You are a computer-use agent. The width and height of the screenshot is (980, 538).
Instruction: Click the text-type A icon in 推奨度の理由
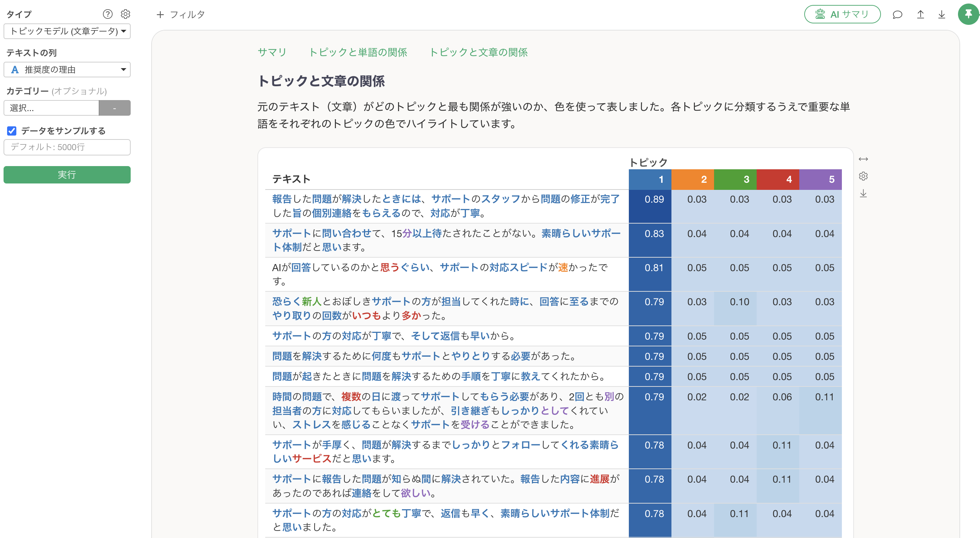15,70
